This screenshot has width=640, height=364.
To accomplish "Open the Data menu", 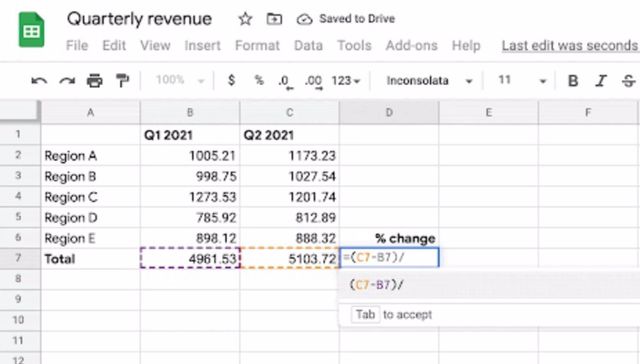I will [x=308, y=45].
